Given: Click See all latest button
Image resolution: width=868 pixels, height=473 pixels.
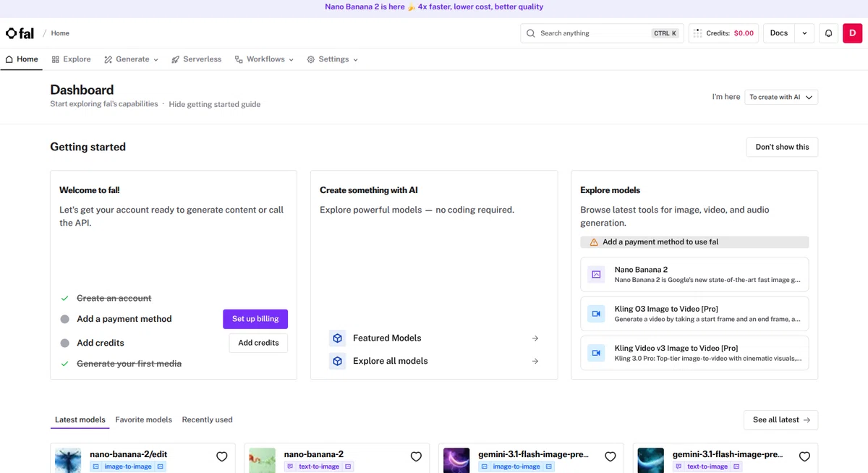Looking at the screenshot, I should pos(781,419).
